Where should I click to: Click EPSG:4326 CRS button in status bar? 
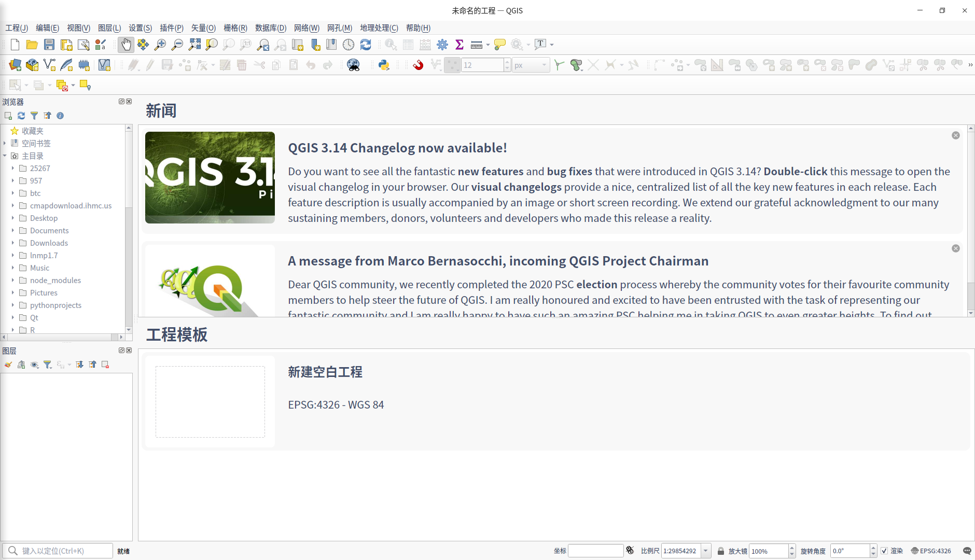(x=931, y=551)
